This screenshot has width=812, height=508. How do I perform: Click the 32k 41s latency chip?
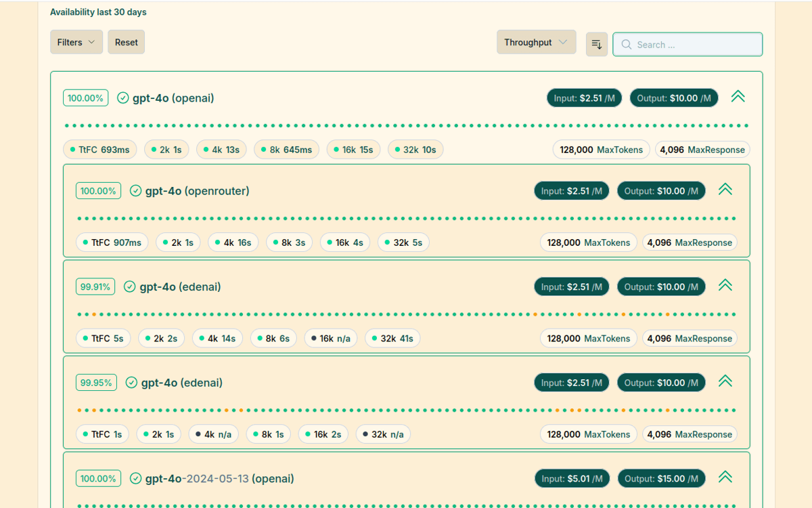point(392,339)
